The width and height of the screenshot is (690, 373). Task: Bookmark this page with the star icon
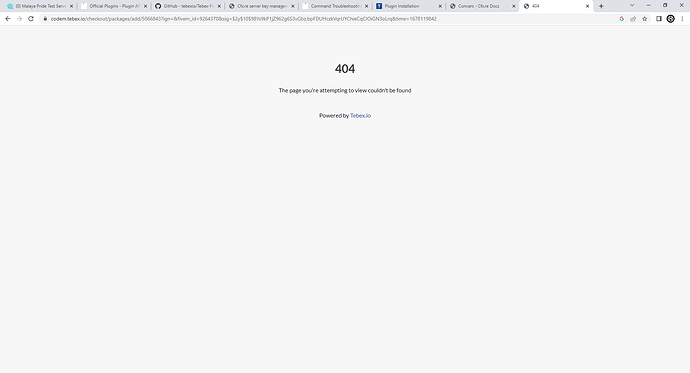(645, 19)
